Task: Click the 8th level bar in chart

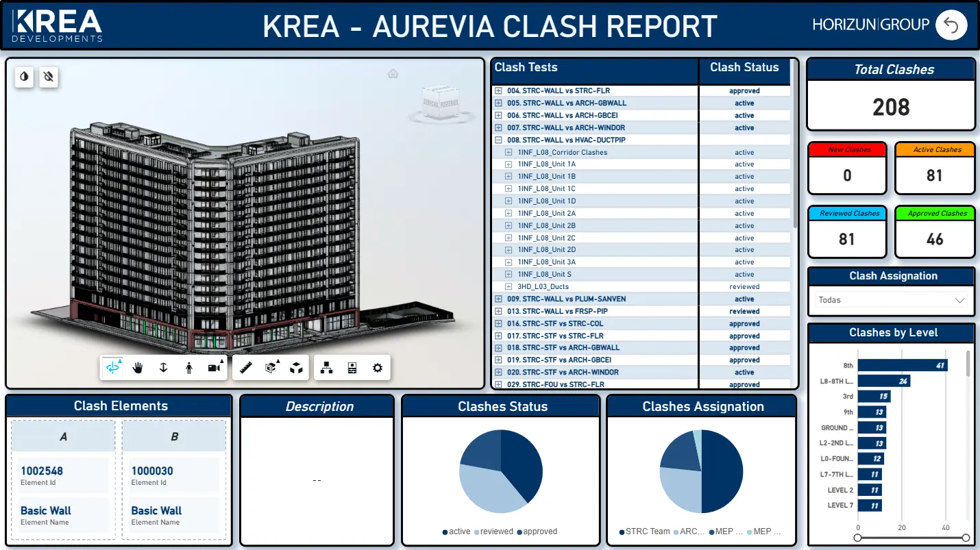Action: [903, 366]
